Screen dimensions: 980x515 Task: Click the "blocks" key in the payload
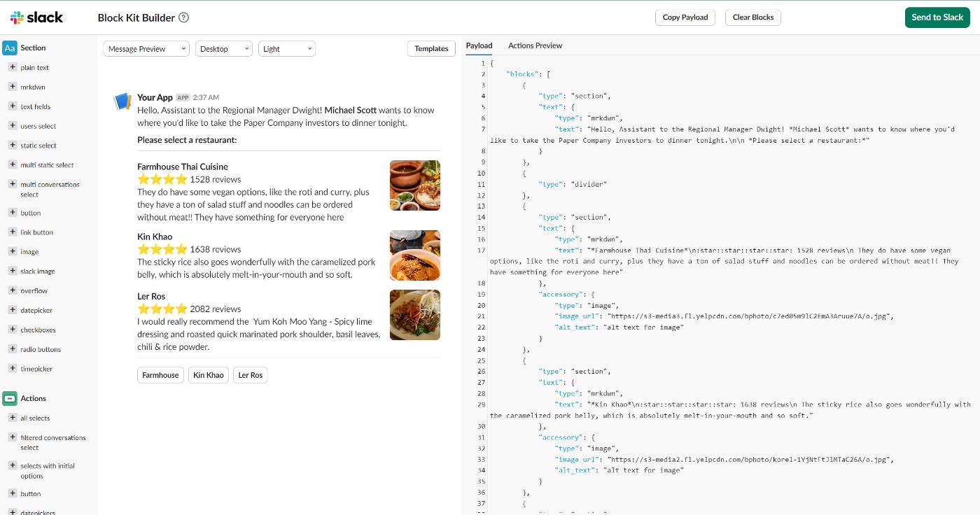click(x=521, y=73)
